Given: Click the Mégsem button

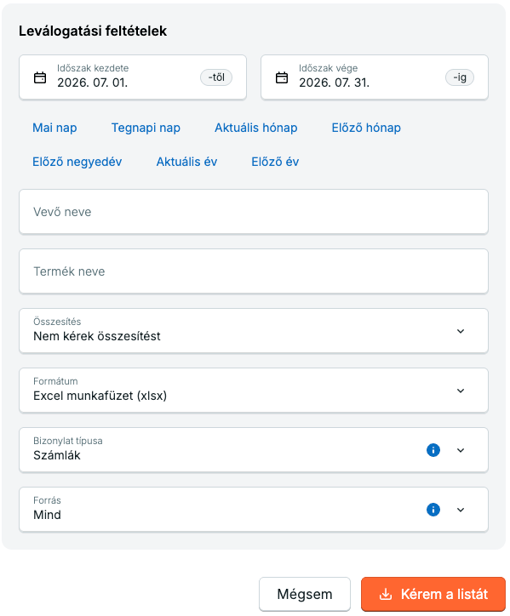Looking at the screenshot, I should [305, 594].
